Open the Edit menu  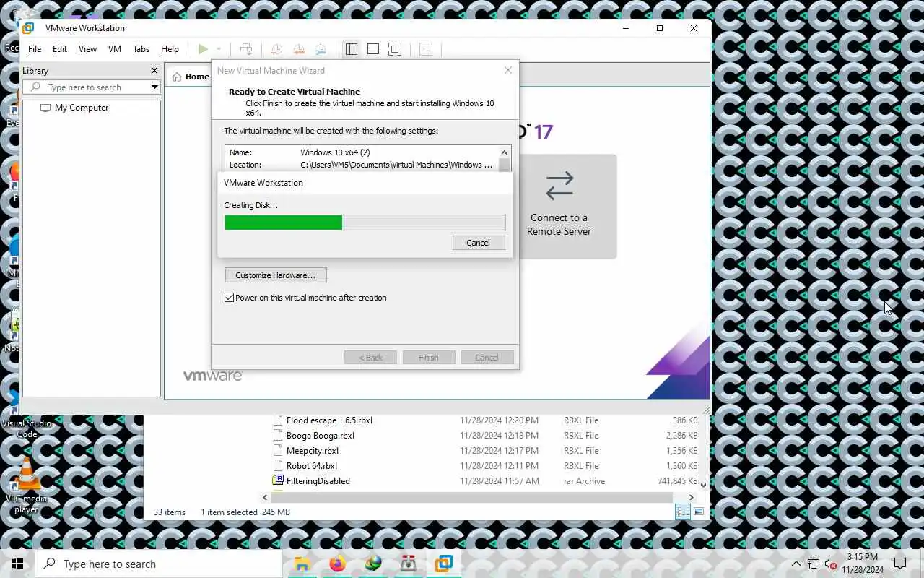point(60,49)
